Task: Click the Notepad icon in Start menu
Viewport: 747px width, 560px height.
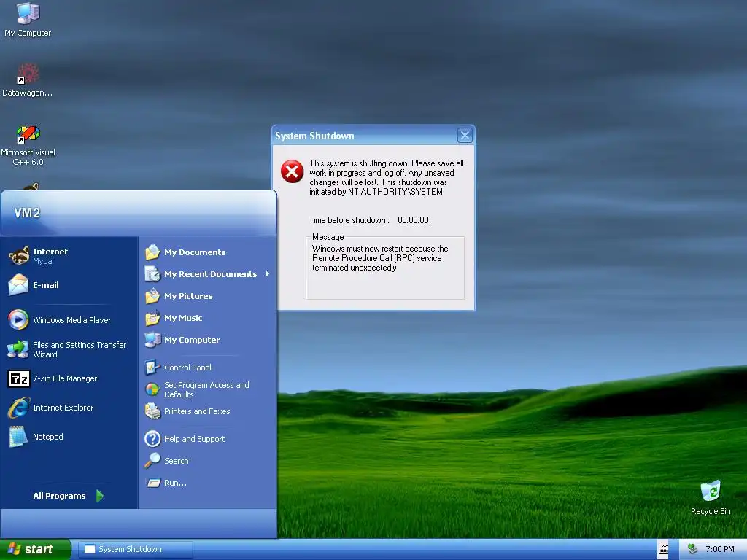Action: pyautogui.click(x=18, y=437)
